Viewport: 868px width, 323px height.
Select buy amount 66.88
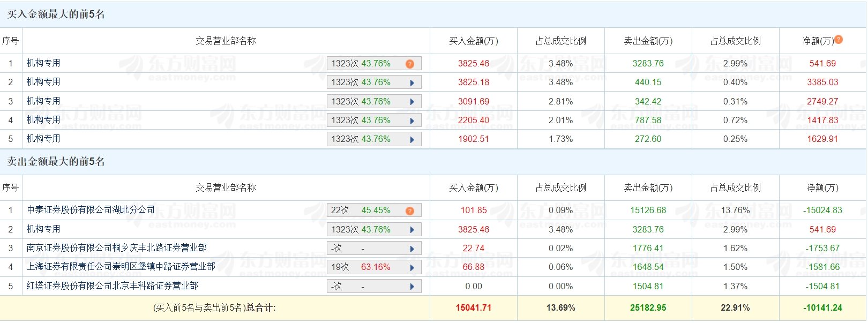474,267
